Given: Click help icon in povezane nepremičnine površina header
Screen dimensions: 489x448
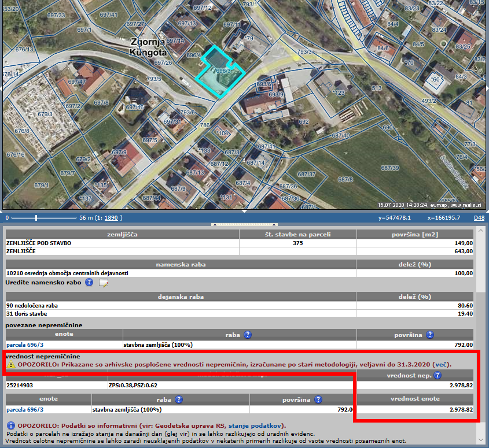Looking at the screenshot, I should (429, 335).
